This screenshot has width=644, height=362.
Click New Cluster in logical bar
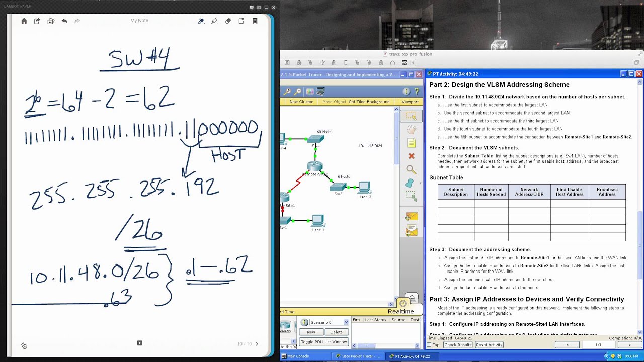pos(301,102)
